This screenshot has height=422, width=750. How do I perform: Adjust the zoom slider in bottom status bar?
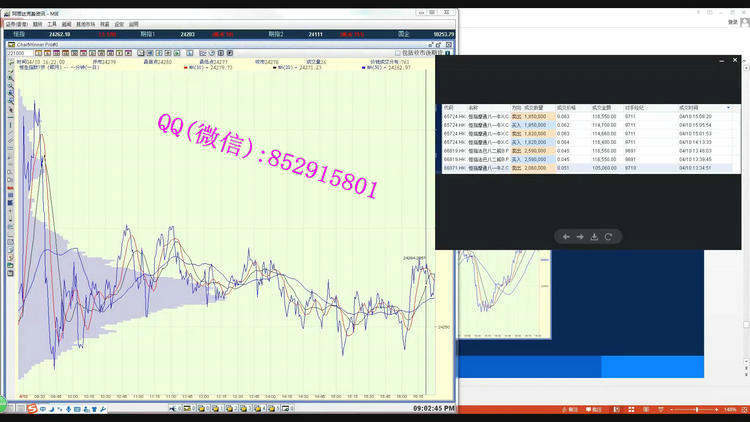click(698, 410)
